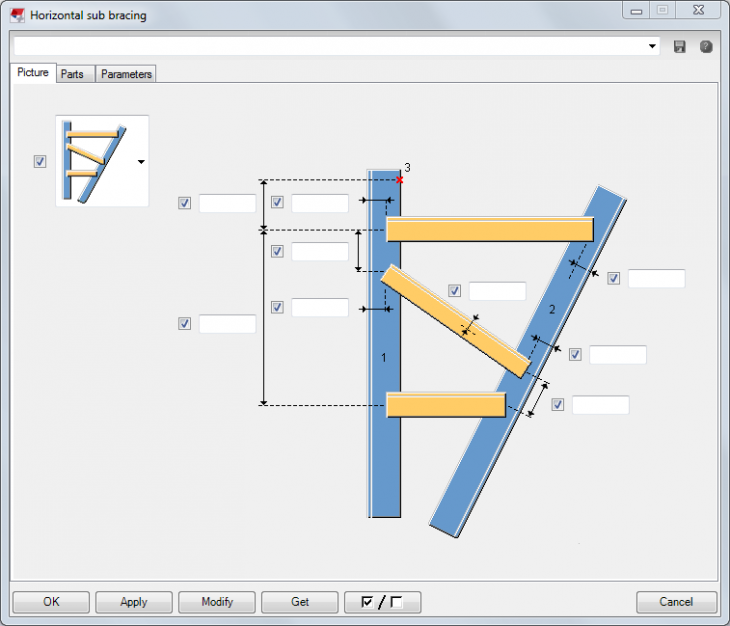Toggle checkbox for overall height dimension field
The height and width of the screenshot is (626, 730).
(x=184, y=323)
